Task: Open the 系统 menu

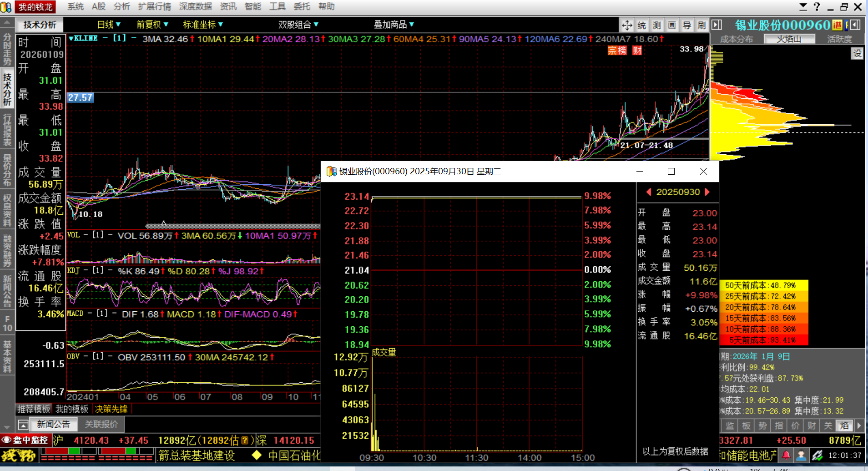Action: click(x=76, y=6)
